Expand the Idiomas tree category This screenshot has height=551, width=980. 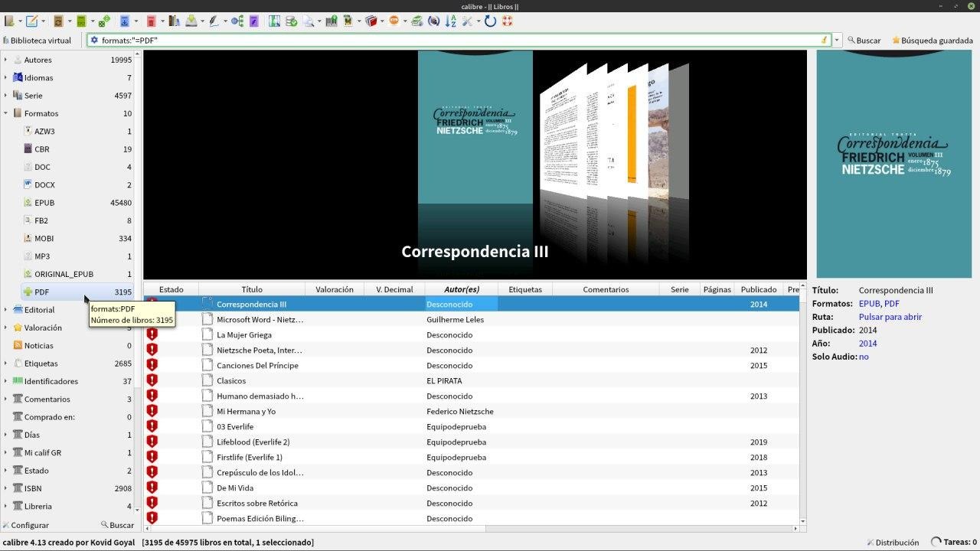point(5,77)
